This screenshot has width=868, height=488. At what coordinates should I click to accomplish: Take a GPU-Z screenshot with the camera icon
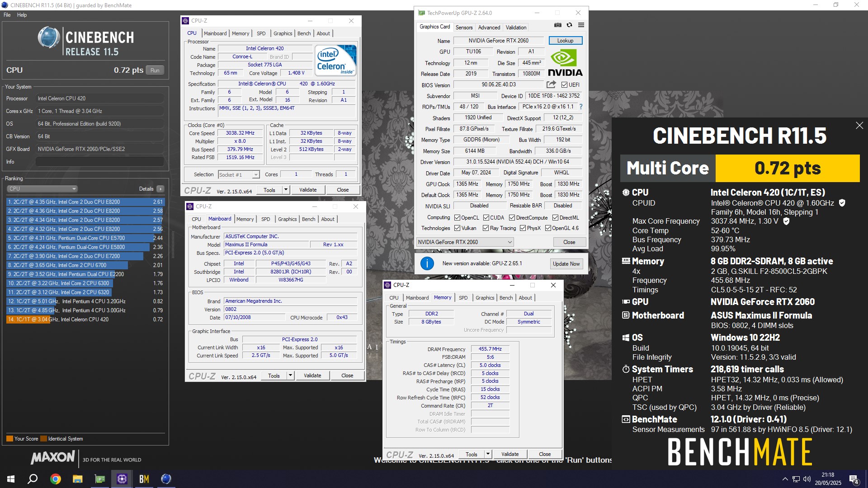coord(558,25)
